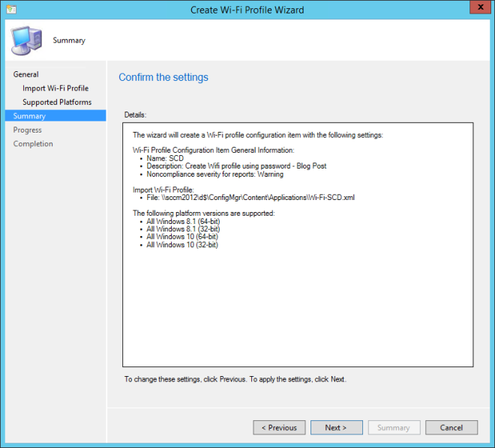Open the Supported Platforms step
The height and width of the screenshot is (448, 495).
[57, 102]
